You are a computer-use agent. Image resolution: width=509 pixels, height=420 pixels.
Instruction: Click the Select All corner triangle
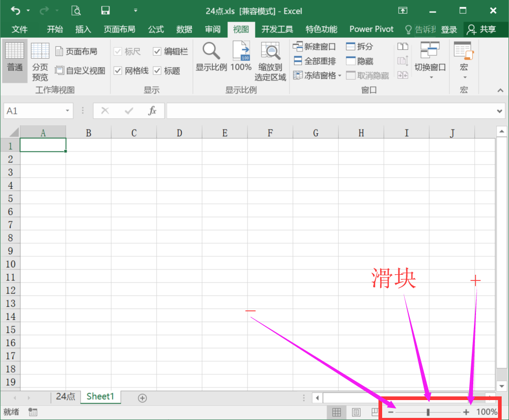(x=14, y=133)
